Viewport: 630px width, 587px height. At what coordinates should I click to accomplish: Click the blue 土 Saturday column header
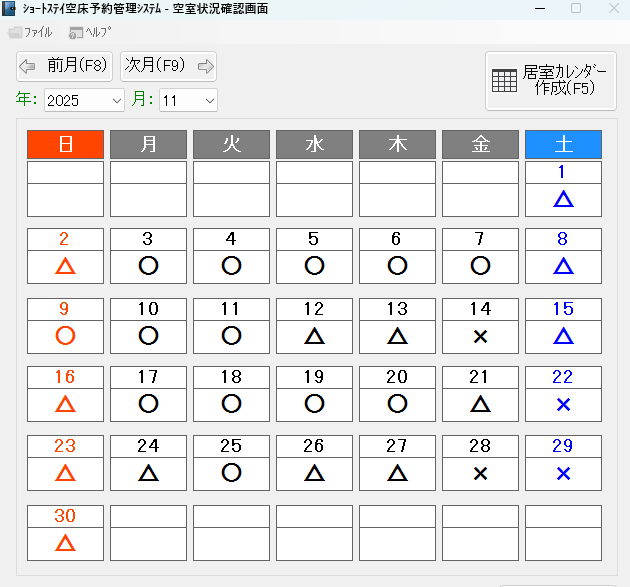coord(563,144)
